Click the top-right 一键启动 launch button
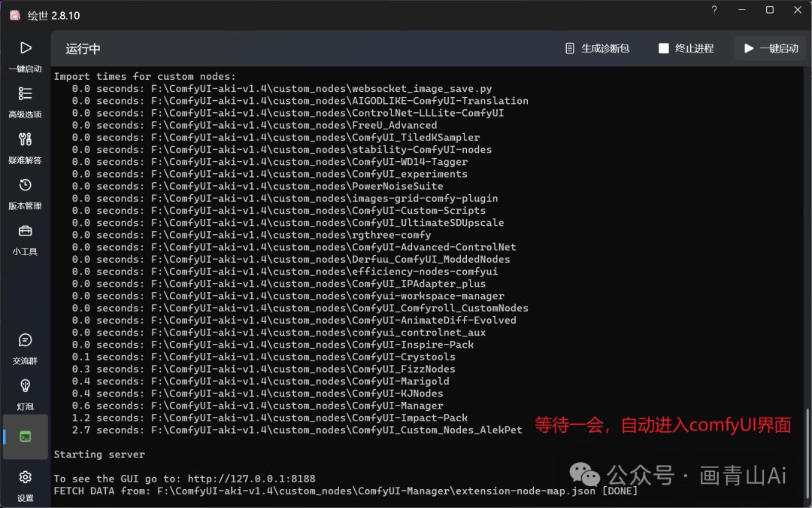The image size is (812, 508). [x=771, y=48]
